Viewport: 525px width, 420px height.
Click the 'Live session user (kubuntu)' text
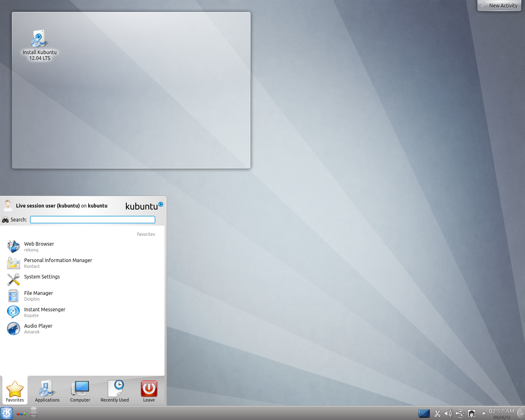click(48, 206)
